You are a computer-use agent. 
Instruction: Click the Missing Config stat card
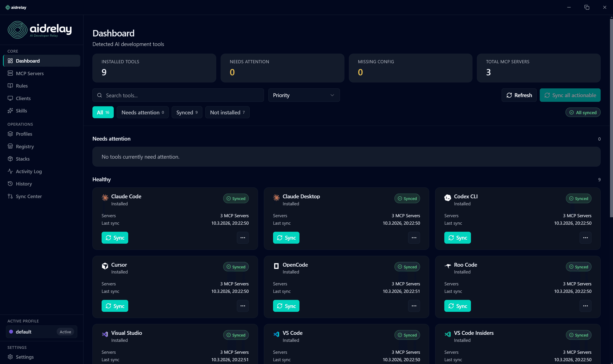(410, 68)
